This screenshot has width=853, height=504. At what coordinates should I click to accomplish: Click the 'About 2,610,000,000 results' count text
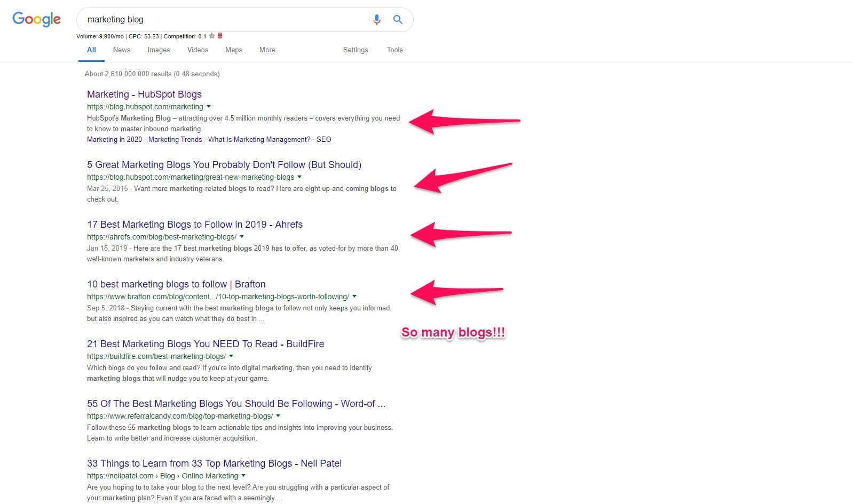(152, 74)
